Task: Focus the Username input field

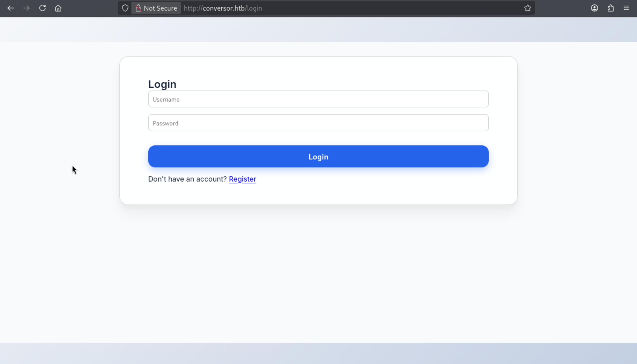Action: [318, 99]
